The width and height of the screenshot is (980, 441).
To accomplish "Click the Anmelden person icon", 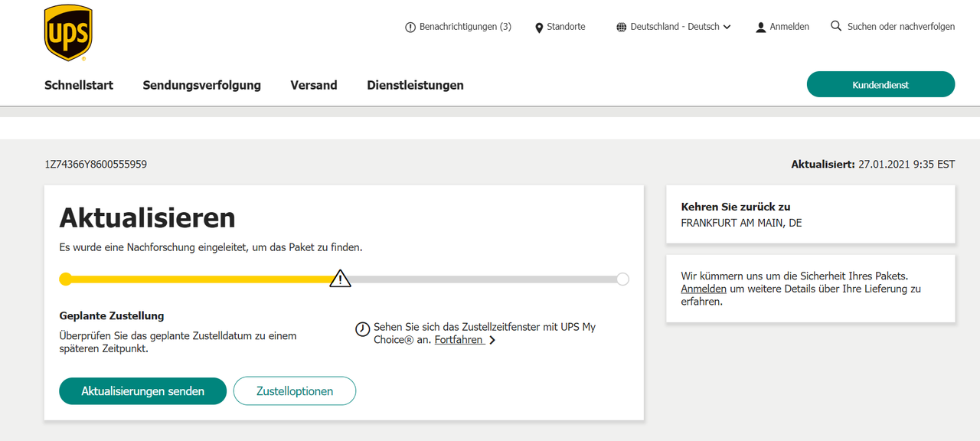I will tap(760, 27).
